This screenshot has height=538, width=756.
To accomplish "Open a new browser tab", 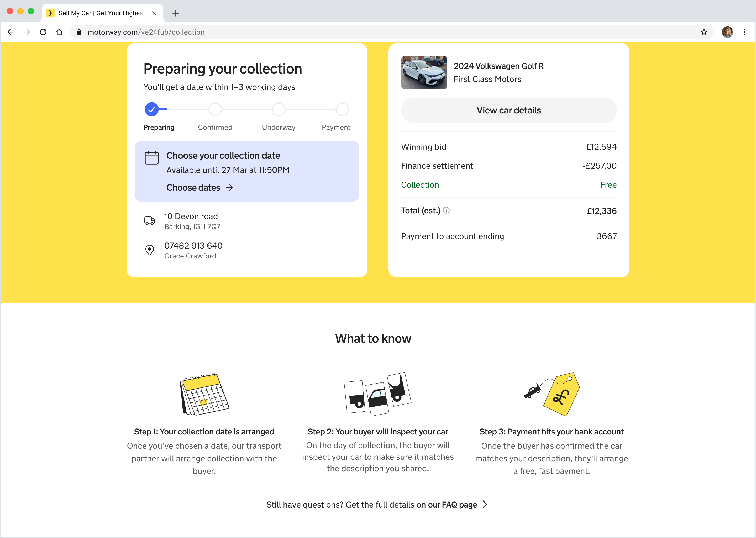I will (x=176, y=13).
